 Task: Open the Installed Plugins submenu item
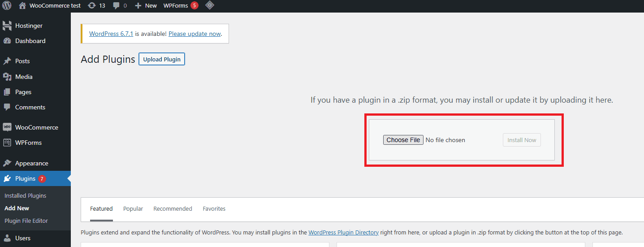25,195
